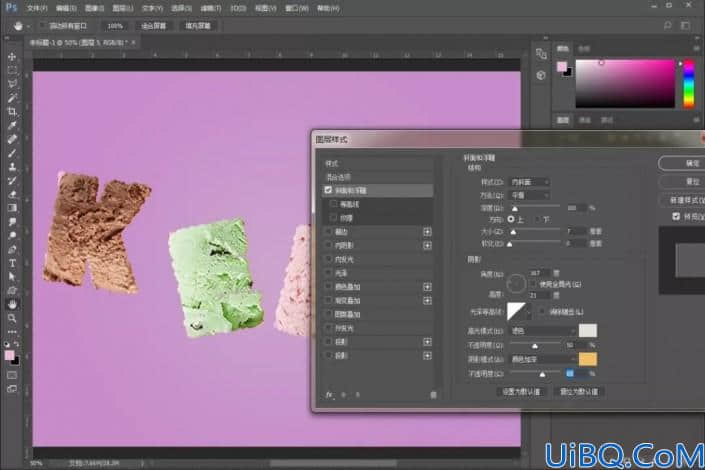Click the highlight color swatch
This screenshot has height=470, width=705.
[x=588, y=331]
